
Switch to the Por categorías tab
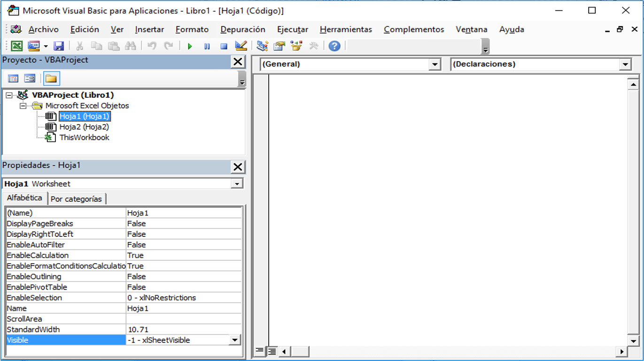[x=76, y=199]
